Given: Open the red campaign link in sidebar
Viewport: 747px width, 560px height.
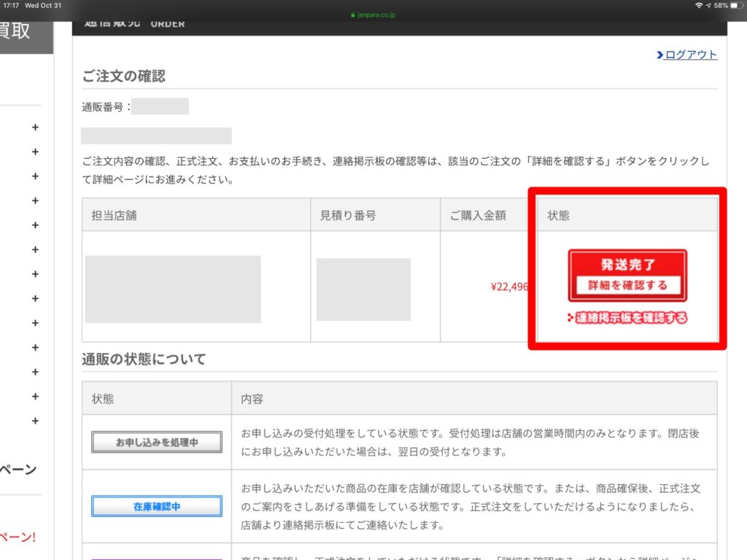Looking at the screenshot, I should [18, 537].
